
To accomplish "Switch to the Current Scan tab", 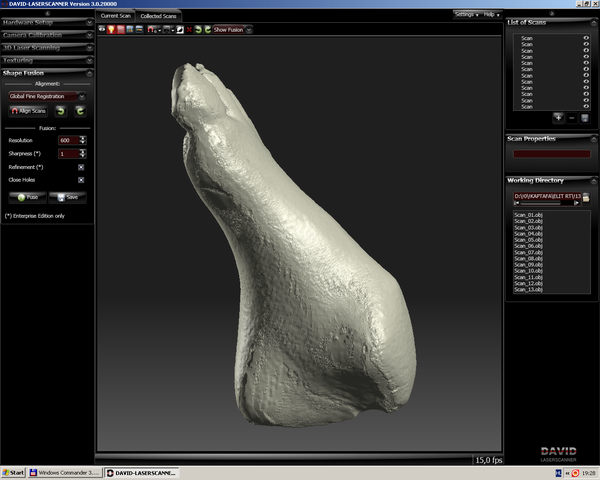I will click(x=116, y=16).
